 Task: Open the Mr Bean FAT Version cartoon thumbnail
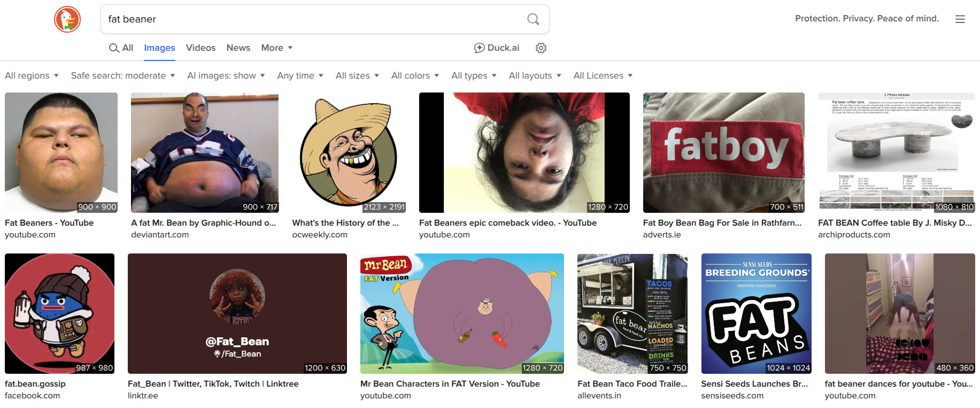(462, 313)
